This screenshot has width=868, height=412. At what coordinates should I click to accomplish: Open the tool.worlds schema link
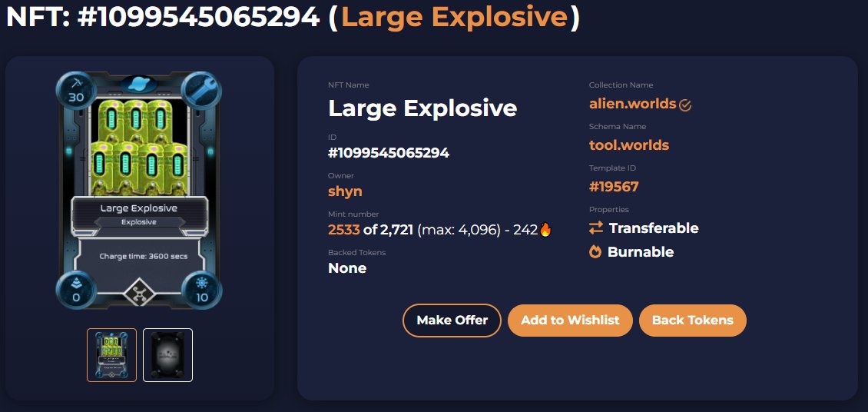(629, 145)
